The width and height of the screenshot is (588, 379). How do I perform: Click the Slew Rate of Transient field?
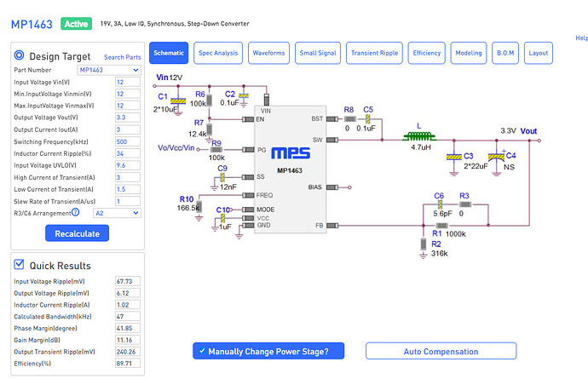click(128, 201)
